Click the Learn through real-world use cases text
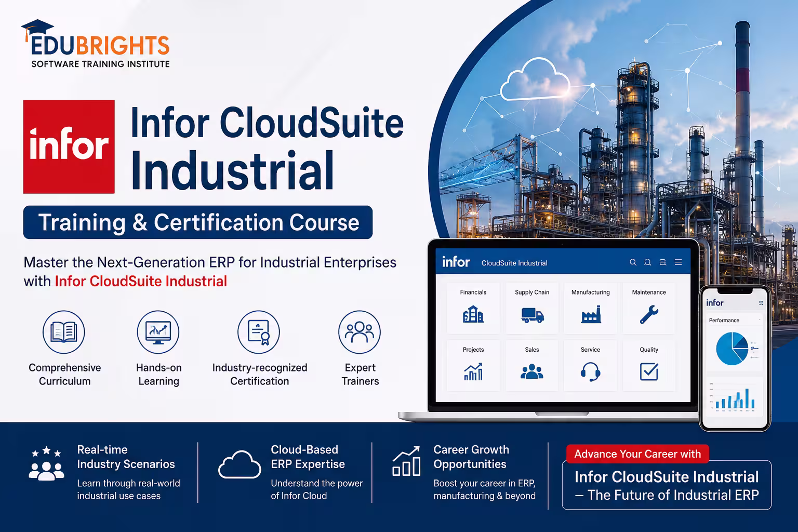Viewport: 798px width, 532px height. 128,489
